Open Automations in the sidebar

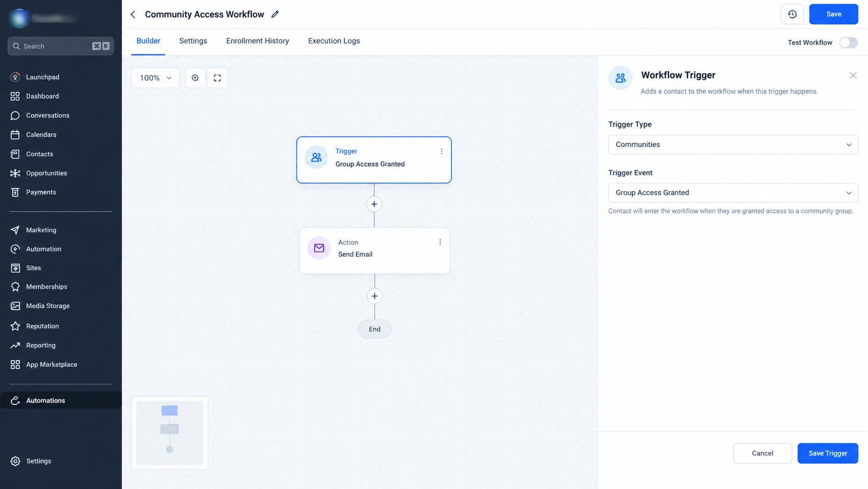(61, 400)
